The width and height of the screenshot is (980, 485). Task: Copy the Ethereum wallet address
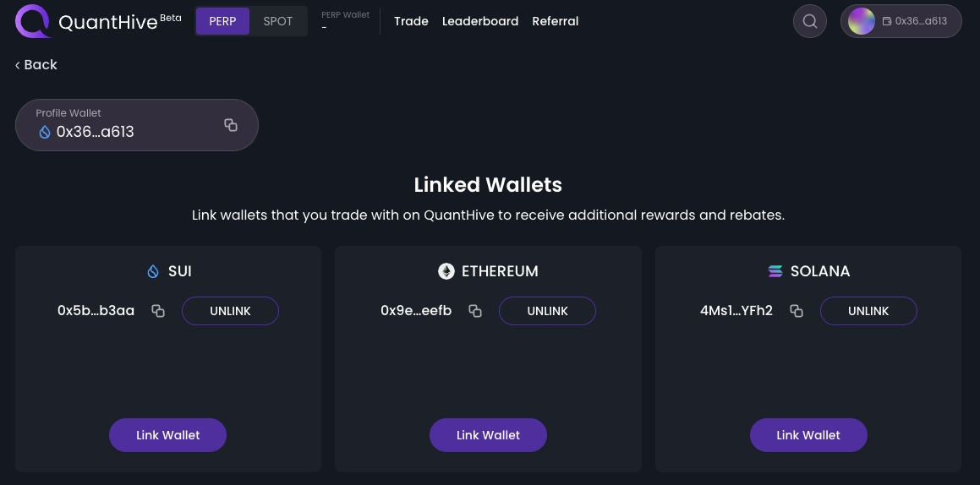475,311
